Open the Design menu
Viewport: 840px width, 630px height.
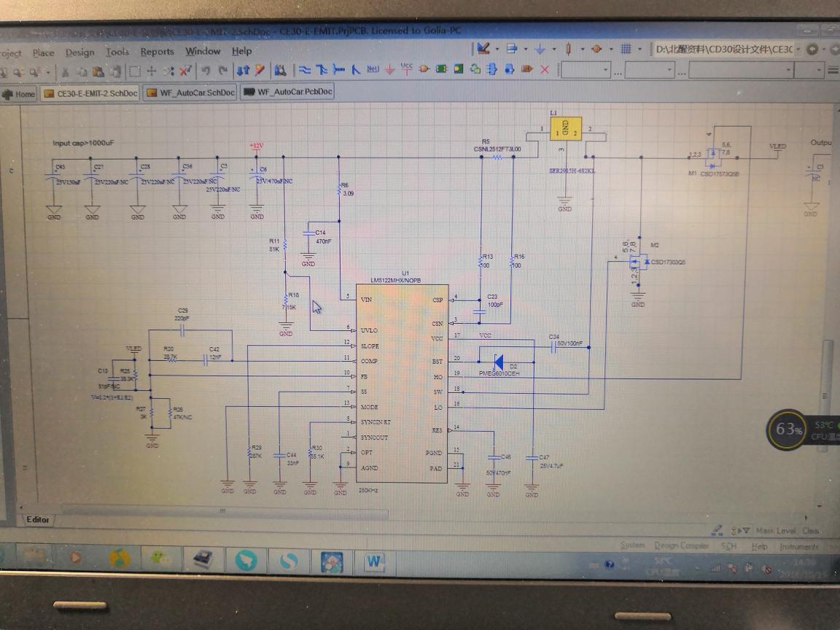pos(79,52)
